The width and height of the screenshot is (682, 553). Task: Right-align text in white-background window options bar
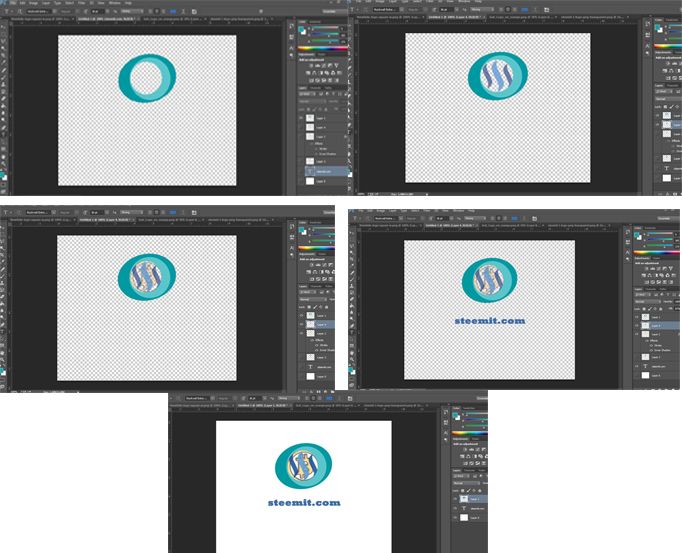tap(320, 398)
